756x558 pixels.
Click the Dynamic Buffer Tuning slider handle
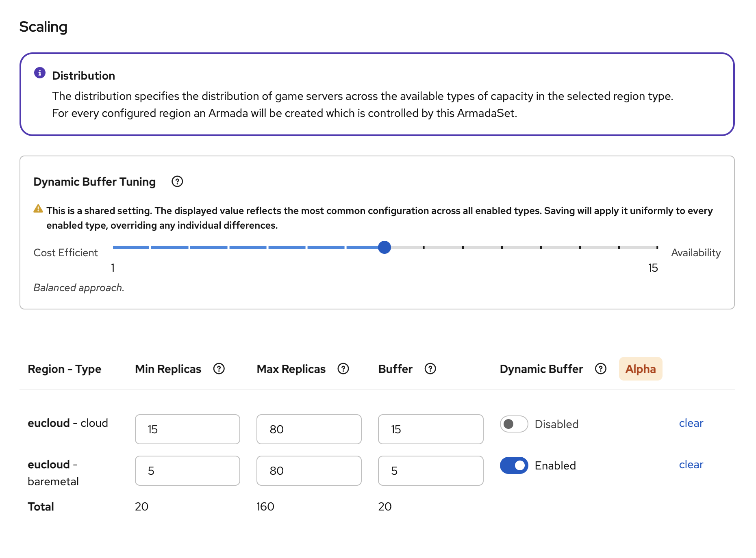[384, 247]
